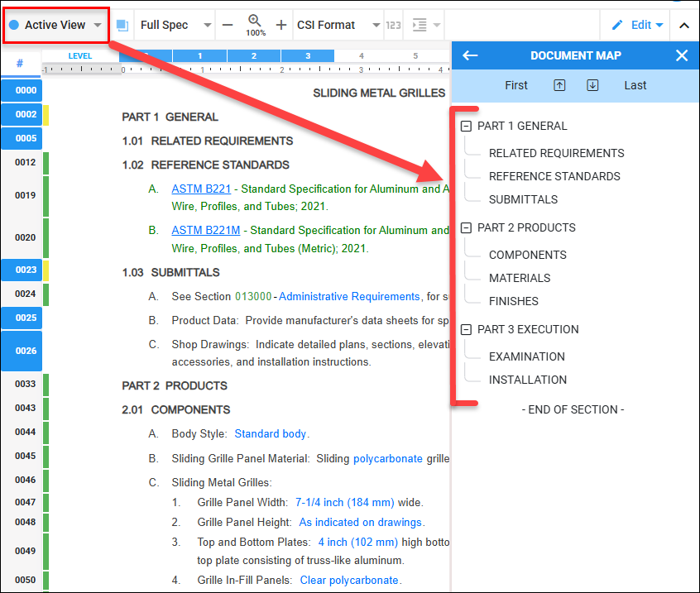Select EXAMINATION in Document Map

(527, 356)
